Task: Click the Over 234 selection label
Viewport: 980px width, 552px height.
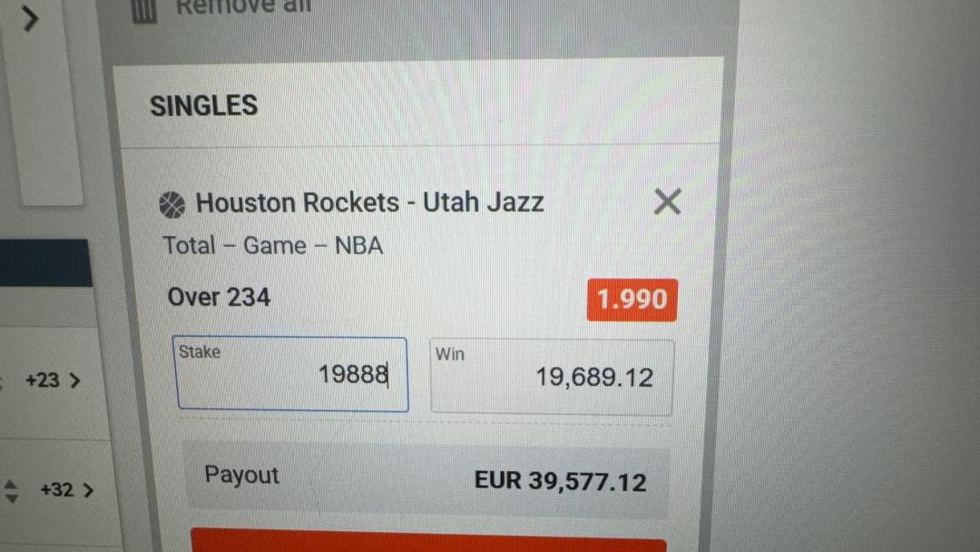Action: (219, 297)
